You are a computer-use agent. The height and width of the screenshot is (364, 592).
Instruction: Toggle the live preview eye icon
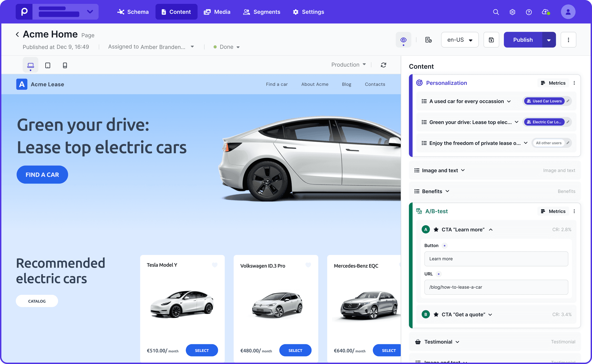pos(403,40)
